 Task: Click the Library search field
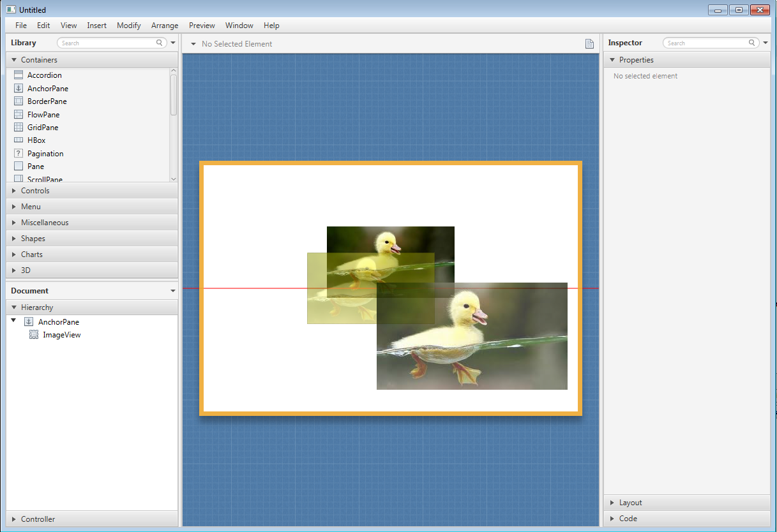(109, 43)
